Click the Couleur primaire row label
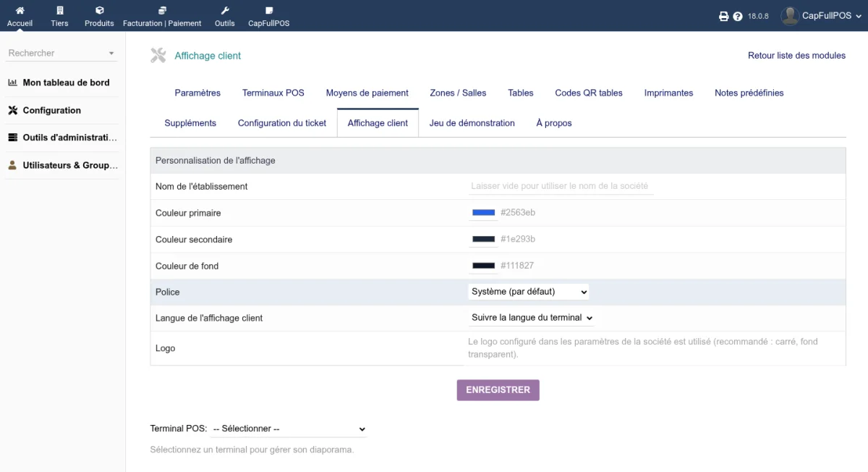Viewport: 868px width, 472px height. [x=188, y=213]
